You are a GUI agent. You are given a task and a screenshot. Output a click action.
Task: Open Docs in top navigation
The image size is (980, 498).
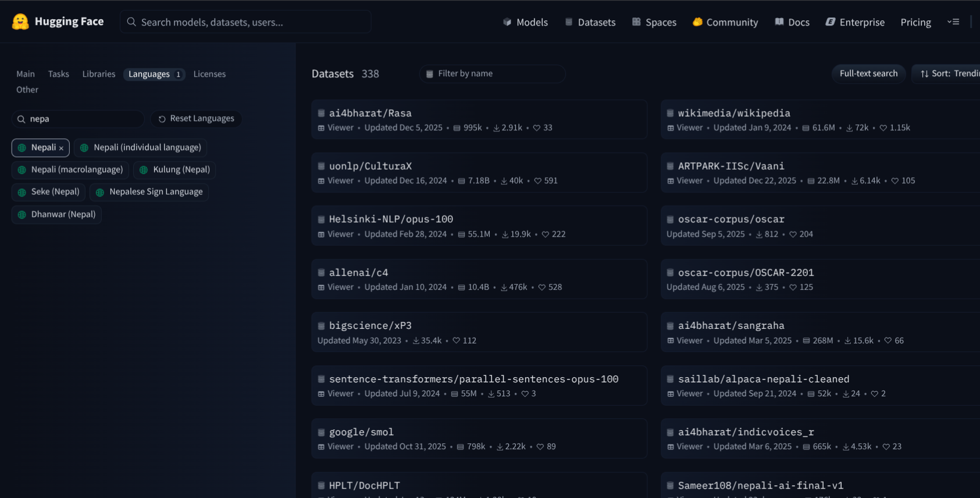coord(792,22)
